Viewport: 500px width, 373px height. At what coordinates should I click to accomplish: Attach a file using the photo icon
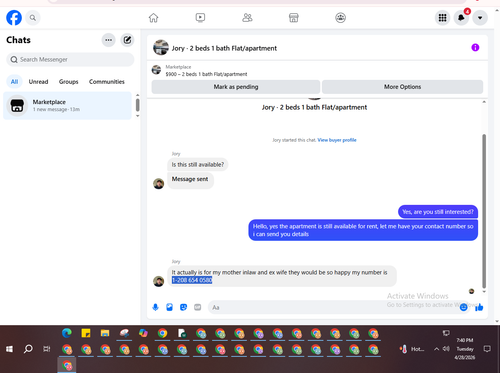pyautogui.click(x=169, y=307)
